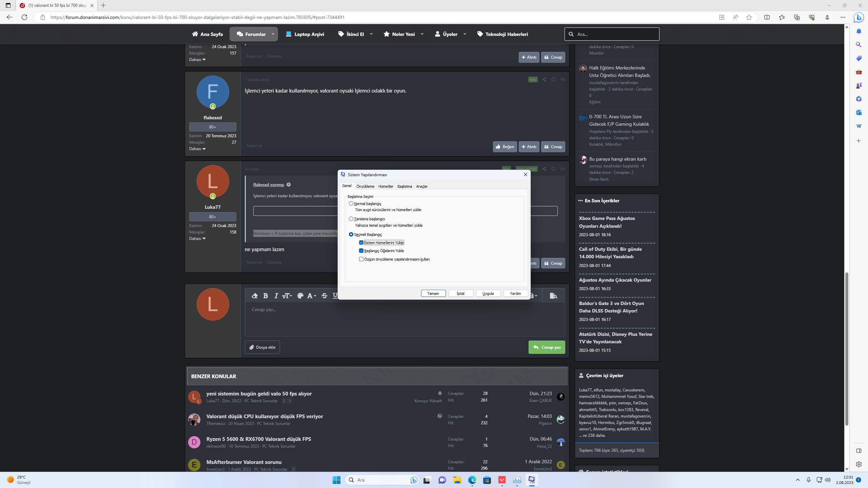
Task: Open System Configuration taskbar icon
Action: point(532,480)
